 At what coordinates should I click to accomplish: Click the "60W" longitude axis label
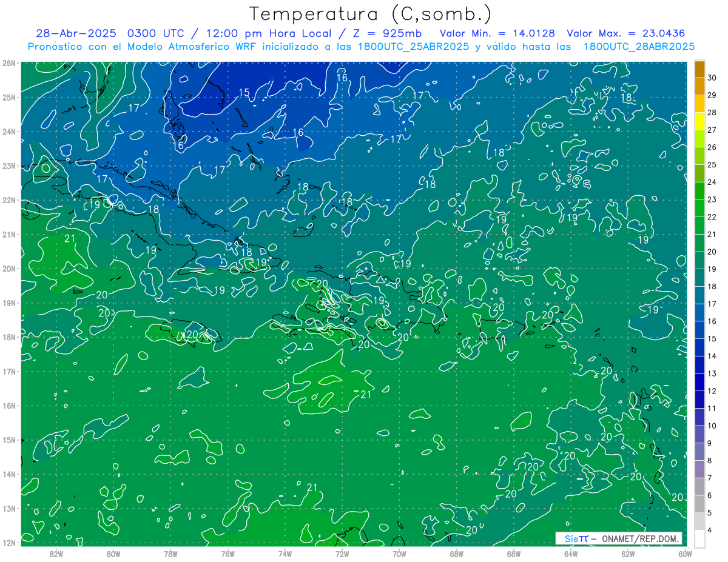(685, 554)
